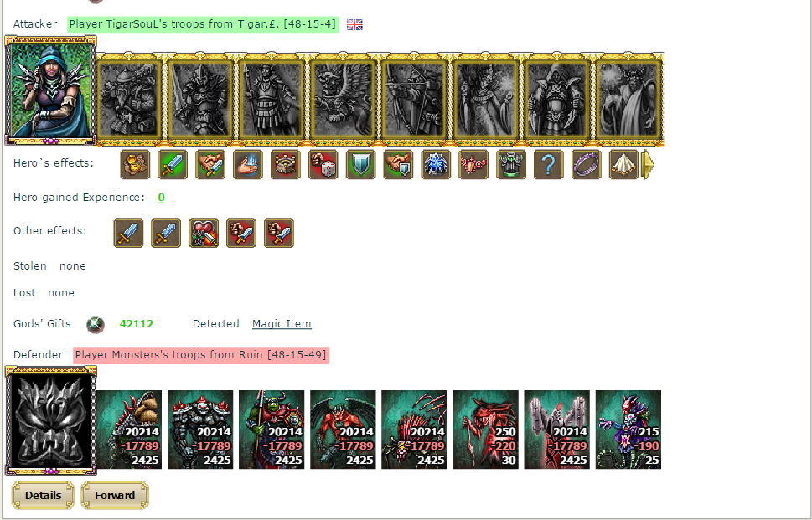Click the gold coins hero effect icon
Screen dimensions: 812x520
point(135,164)
